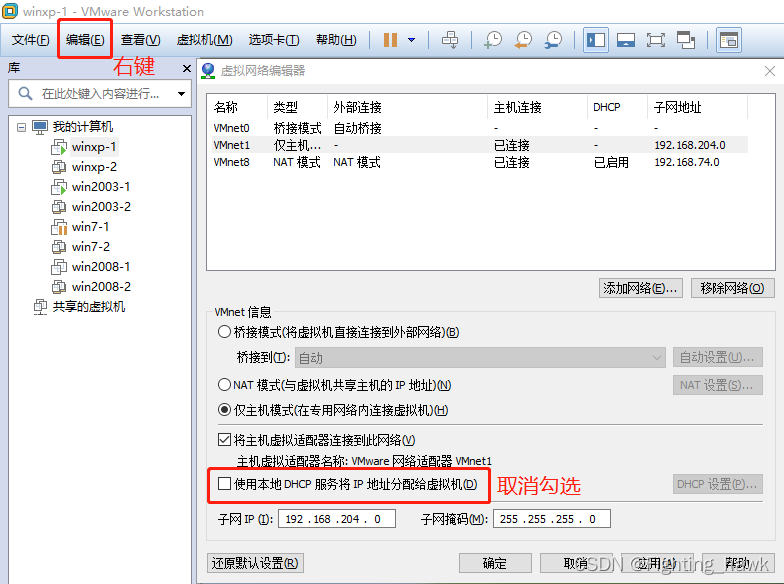Switch to Unity mode icon

(686, 40)
